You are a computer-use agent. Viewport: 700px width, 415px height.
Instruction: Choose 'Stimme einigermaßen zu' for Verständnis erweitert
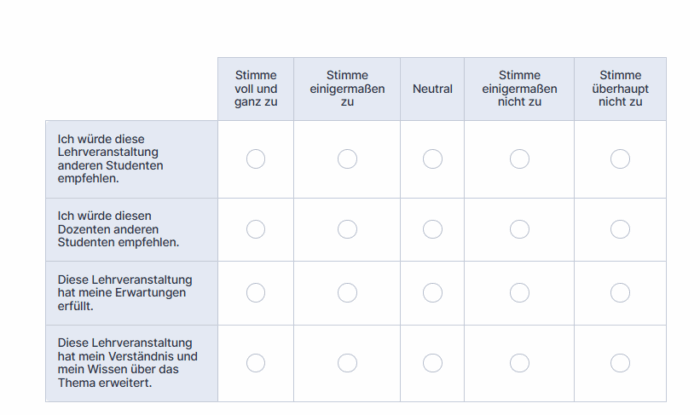point(347,363)
